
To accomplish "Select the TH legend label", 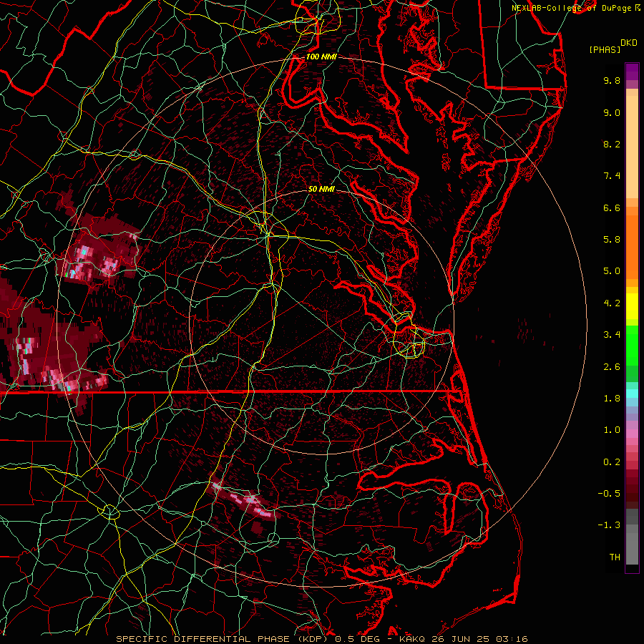I will click(x=615, y=557).
